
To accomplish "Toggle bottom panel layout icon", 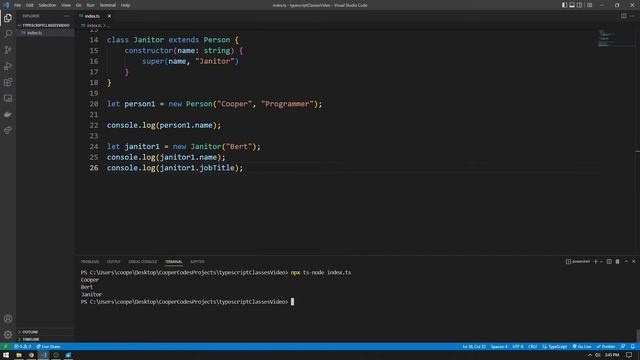I will [572, 5].
